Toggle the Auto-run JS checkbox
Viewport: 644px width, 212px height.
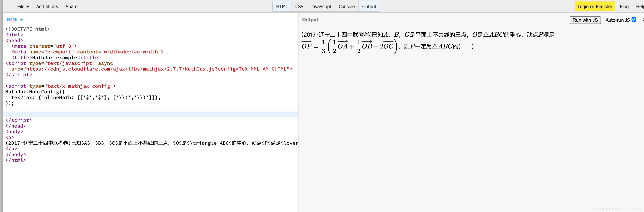point(634,19)
